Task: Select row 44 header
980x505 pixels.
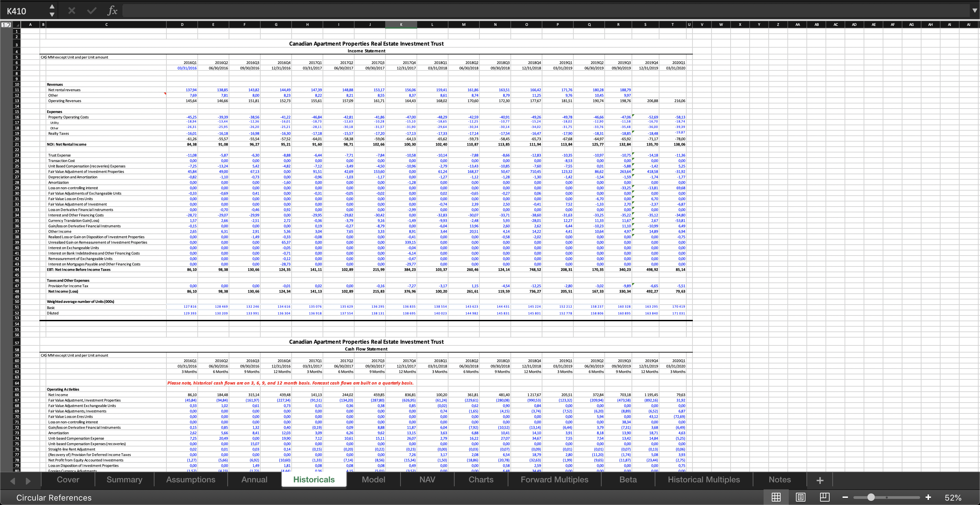Action: [x=16, y=270]
